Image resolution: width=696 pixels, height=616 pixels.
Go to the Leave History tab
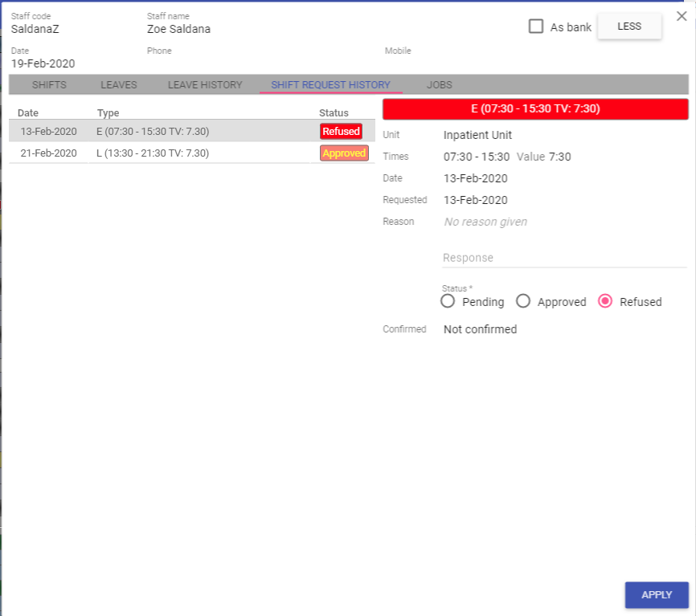coord(204,84)
